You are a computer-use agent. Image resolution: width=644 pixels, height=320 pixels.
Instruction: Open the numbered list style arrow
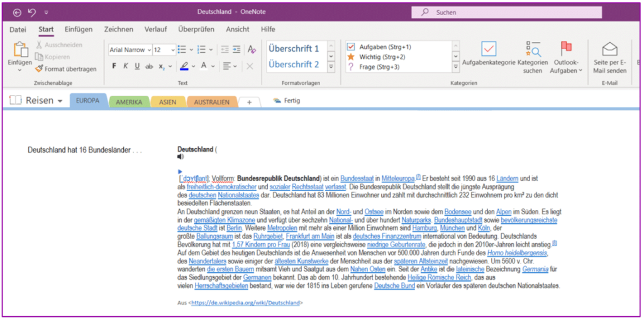tap(211, 50)
